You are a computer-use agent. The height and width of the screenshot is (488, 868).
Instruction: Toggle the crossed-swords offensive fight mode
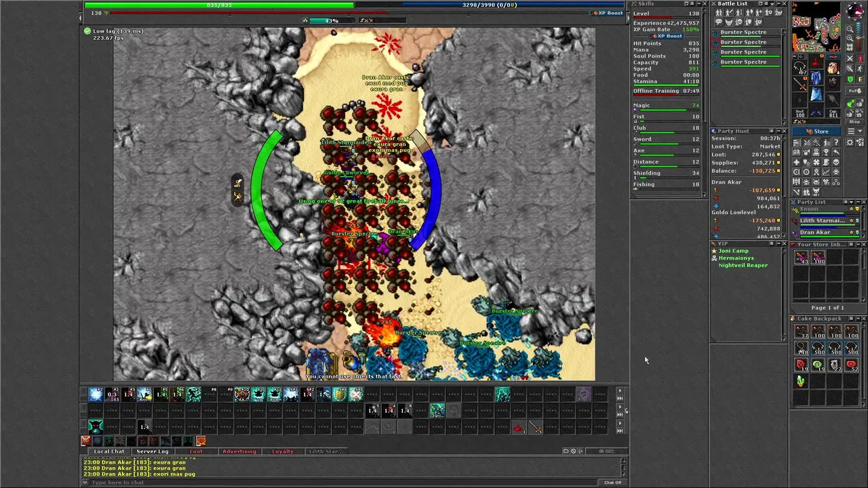[850, 58]
